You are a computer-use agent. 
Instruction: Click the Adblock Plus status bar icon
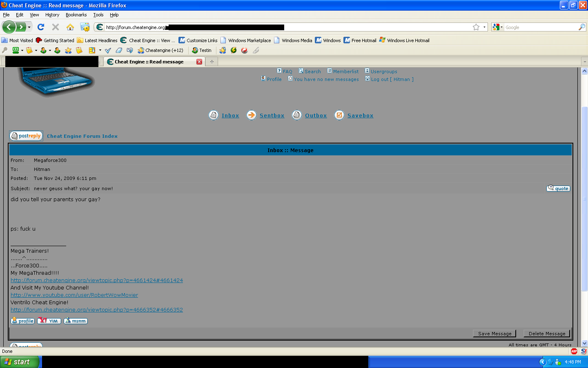[x=574, y=351]
